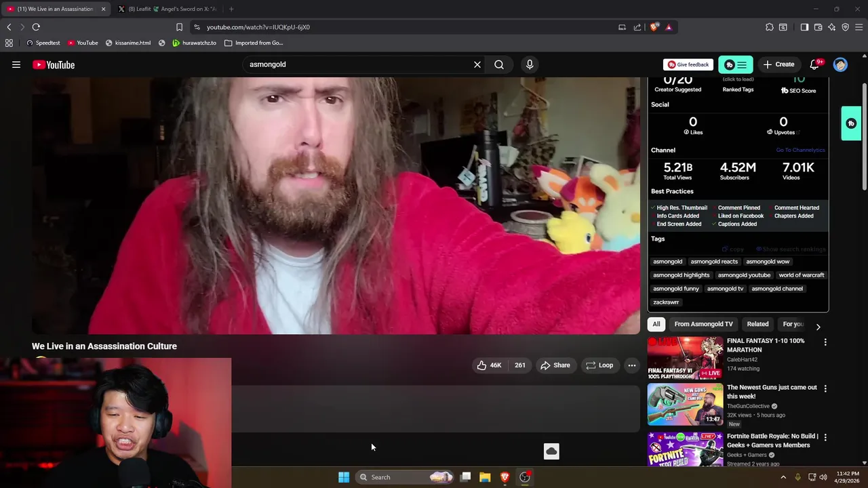The height and width of the screenshot is (488, 868).
Task: Open Brave VPN shield icon
Action: (x=845, y=27)
